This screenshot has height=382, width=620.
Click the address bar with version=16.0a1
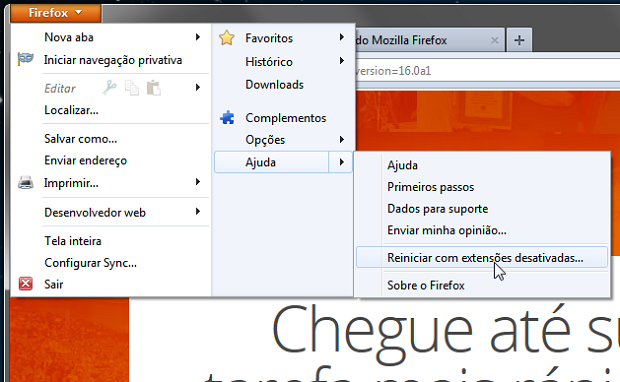coord(487,71)
